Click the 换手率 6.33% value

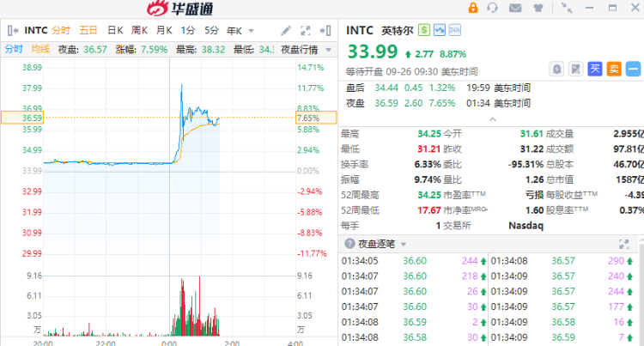(428, 165)
